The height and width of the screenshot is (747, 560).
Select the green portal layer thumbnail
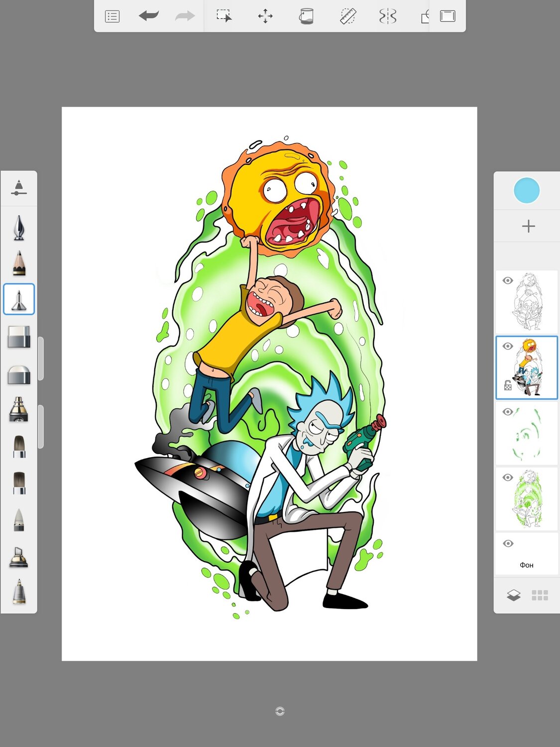[x=527, y=499]
